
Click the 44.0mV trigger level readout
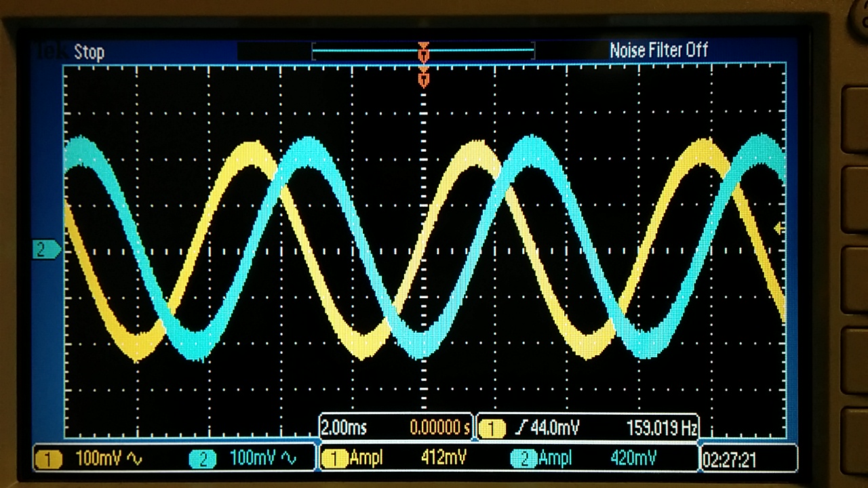pyautogui.click(x=553, y=428)
